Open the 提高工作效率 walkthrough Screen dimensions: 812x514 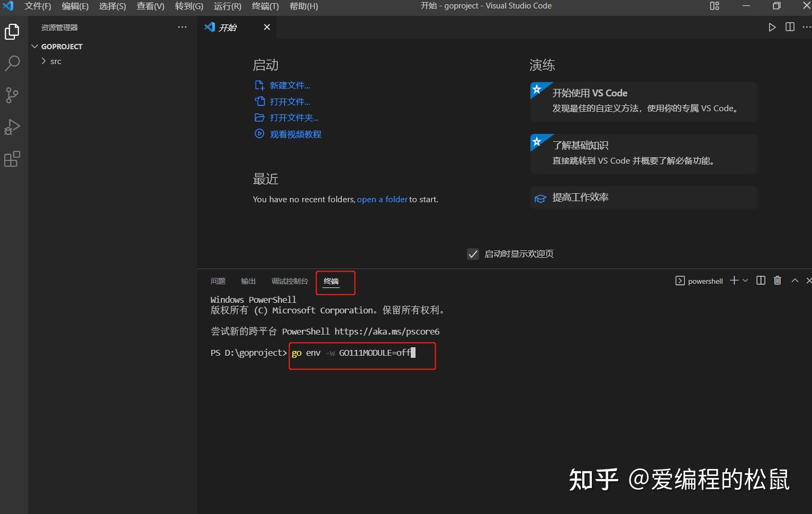coord(644,197)
